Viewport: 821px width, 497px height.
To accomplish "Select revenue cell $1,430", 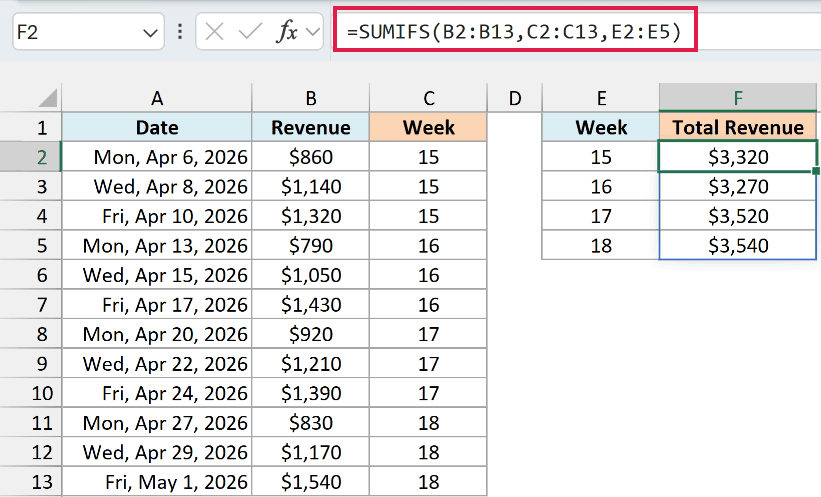I will (310, 304).
